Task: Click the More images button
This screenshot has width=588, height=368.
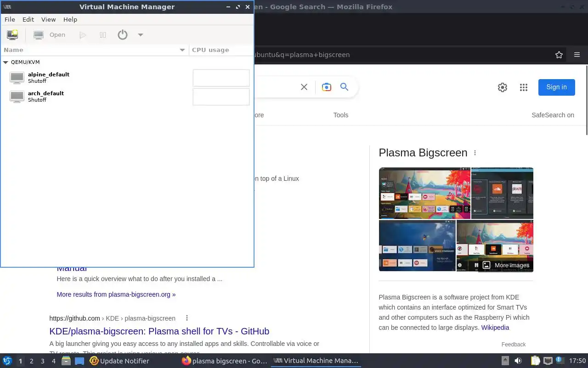Action: click(506, 265)
